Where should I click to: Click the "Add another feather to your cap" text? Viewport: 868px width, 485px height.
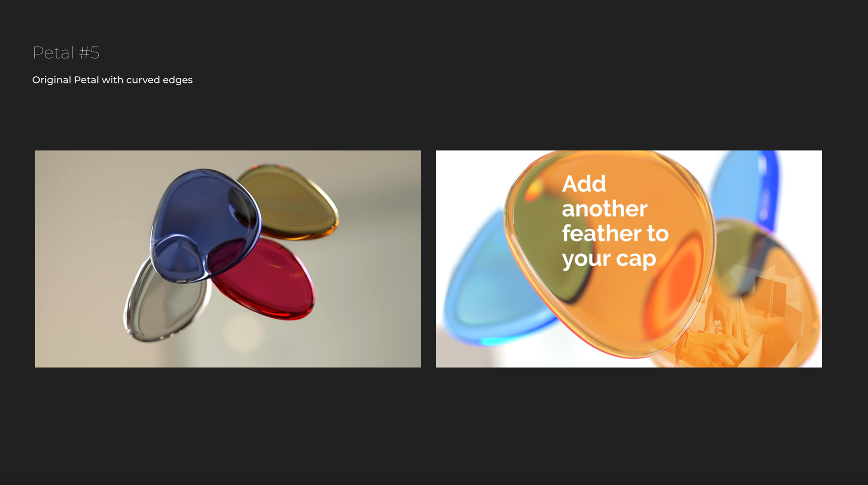click(x=615, y=221)
